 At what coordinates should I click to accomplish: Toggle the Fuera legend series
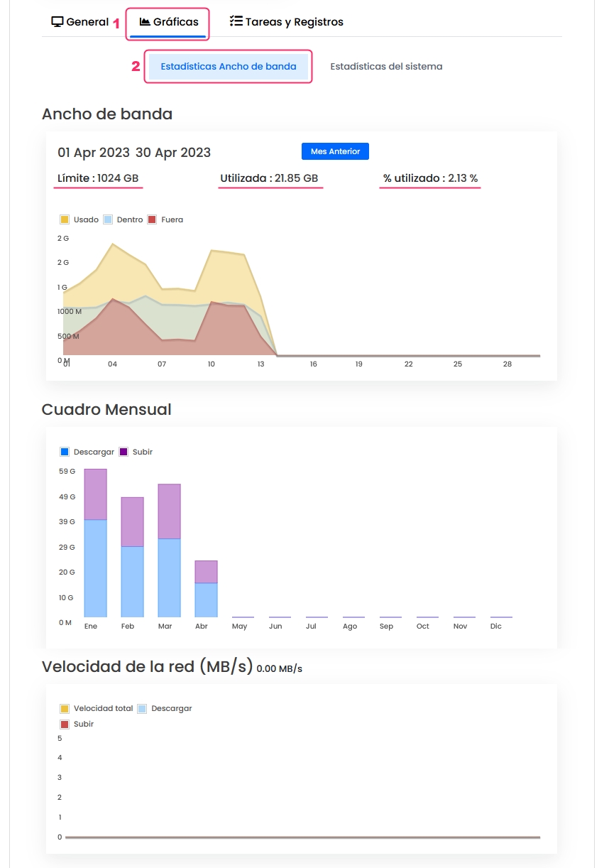[165, 219]
